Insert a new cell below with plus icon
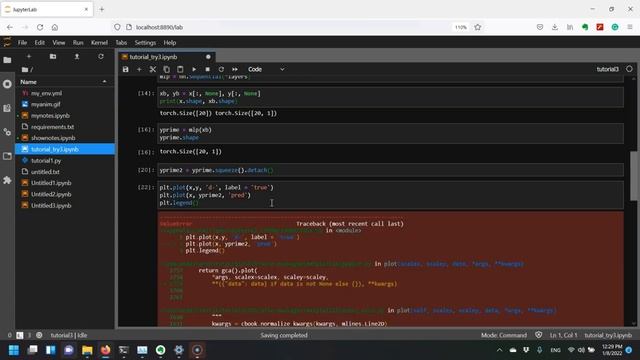The width and height of the screenshot is (640, 360). 139,69
